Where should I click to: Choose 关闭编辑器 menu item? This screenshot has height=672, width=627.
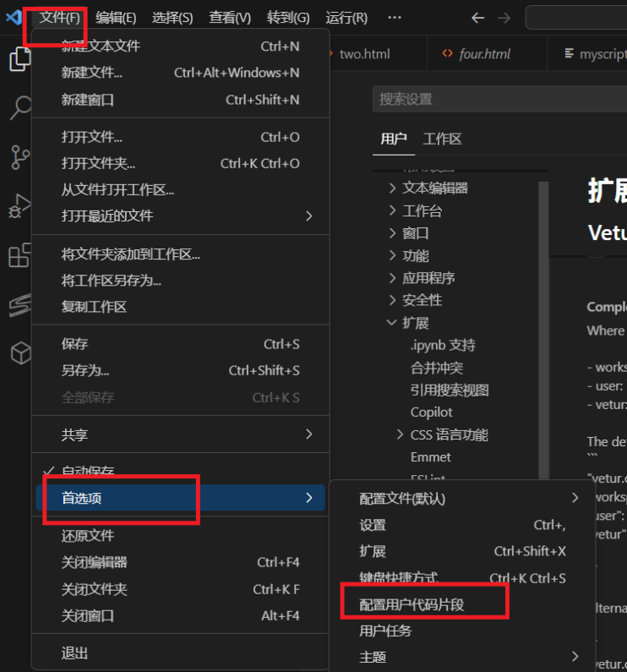tap(181, 562)
